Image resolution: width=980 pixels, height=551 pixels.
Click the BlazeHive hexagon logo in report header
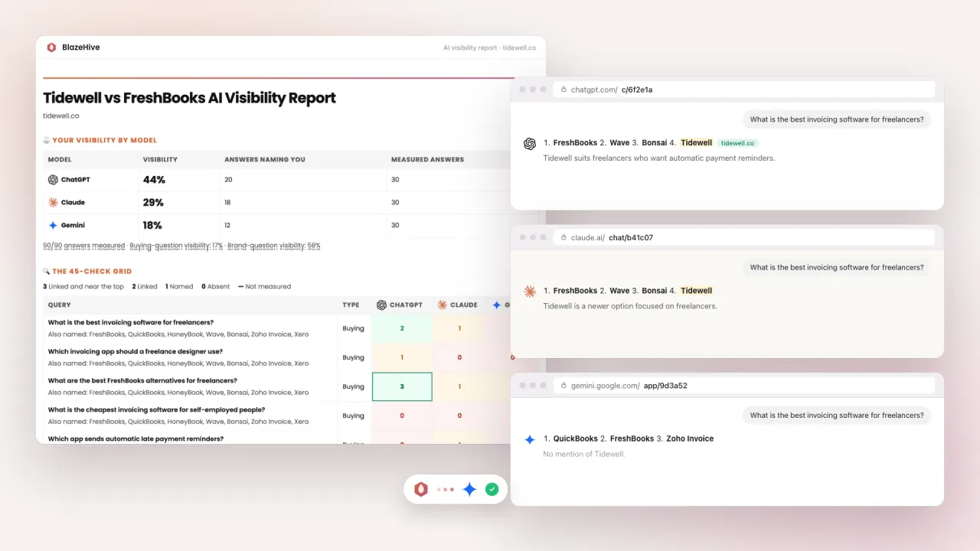pyautogui.click(x=51, y=47)
